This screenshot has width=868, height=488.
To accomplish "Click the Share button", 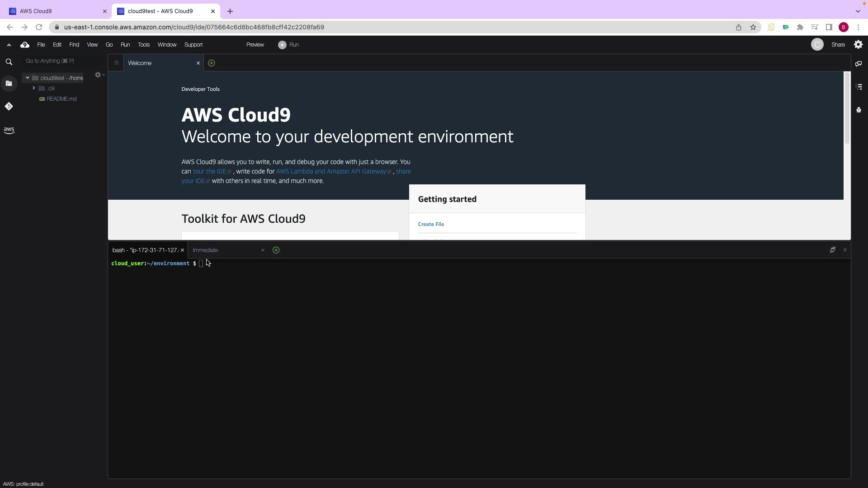I will (838, 45).
